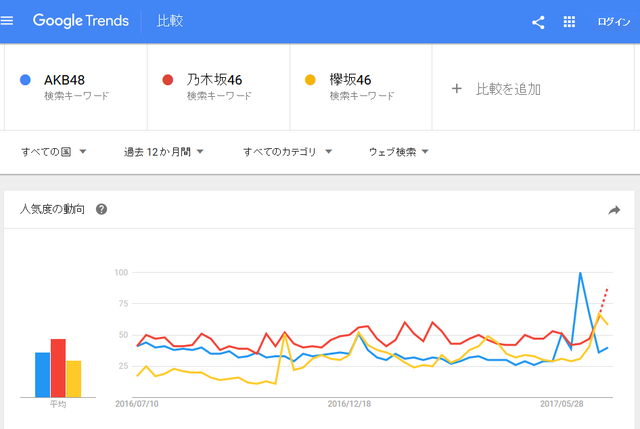The width and height of the screenshot is (640, 429).
Task: Click 比較を追加 to add comparison
Action: 508,89
